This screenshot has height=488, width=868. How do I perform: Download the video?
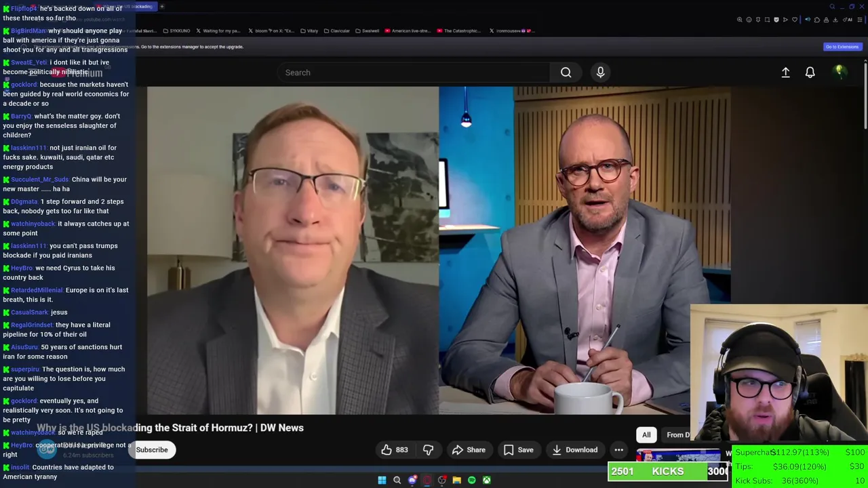pos(574,450)
